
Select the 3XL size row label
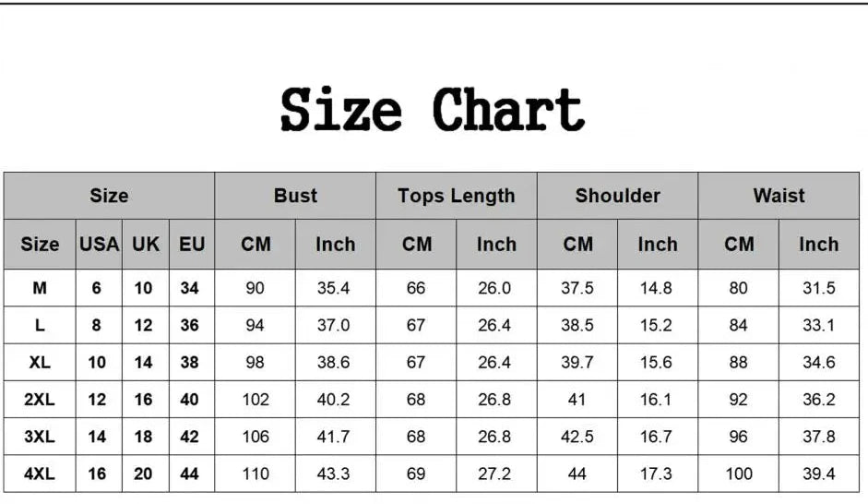[40, 437]
